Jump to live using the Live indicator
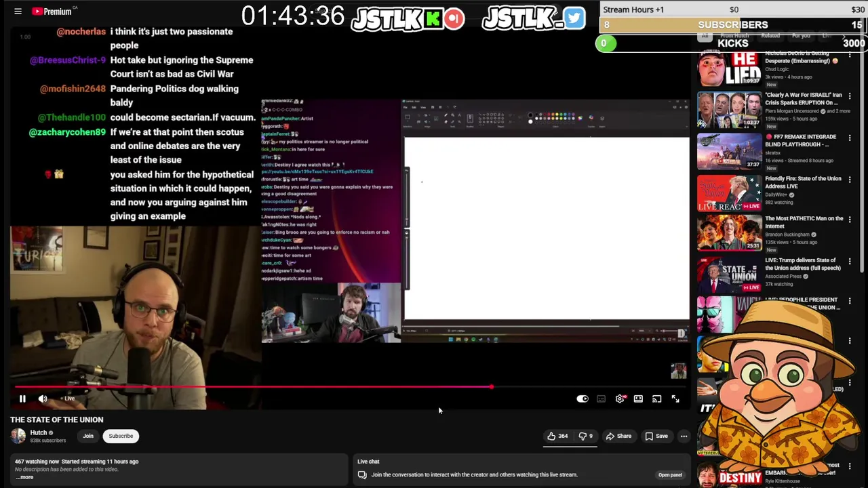 pyautogui.click(x=68, y=399)
